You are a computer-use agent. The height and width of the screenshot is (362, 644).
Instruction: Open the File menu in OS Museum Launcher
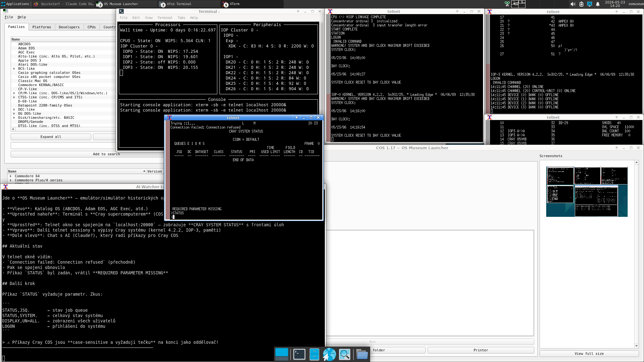(9, 17)
